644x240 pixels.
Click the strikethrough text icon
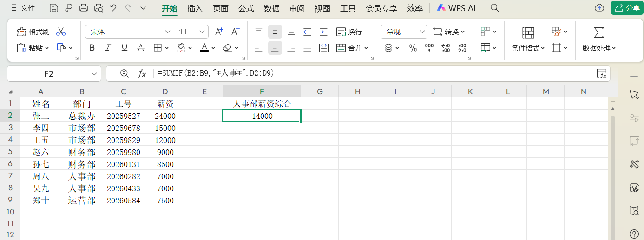click(141, 48)
